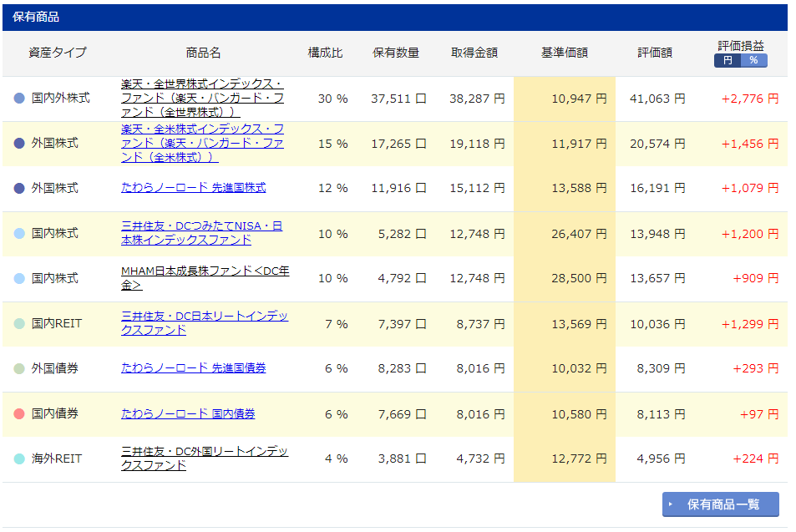Open 楽天・全世界株式インデックス・ファンド link

pyautogui.click(x=203, y=98)
